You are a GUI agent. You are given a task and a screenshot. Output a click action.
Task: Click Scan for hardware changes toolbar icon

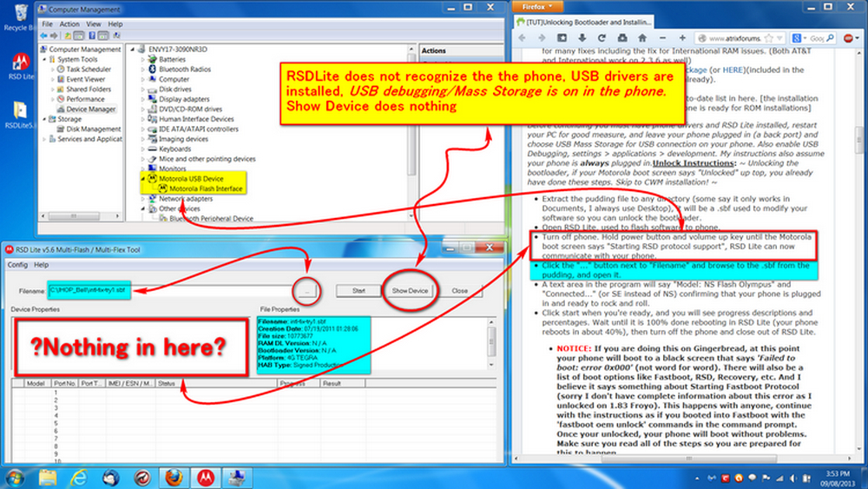tap(116, 36)
